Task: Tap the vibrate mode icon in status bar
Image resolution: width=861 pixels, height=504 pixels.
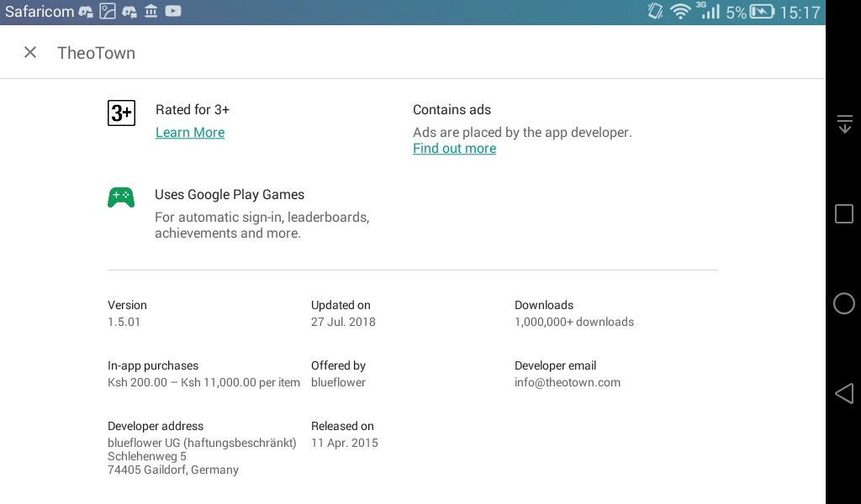Action: tap(655, 11)
